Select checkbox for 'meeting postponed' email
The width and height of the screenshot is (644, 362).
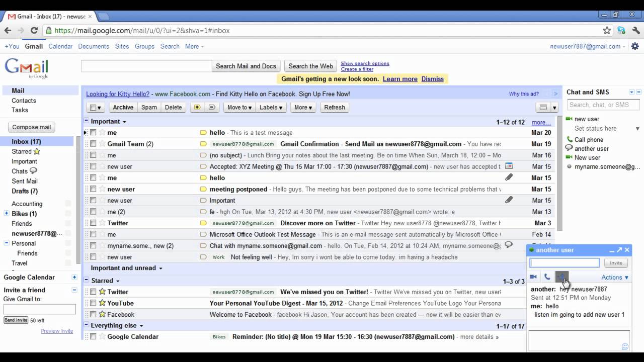[x=93, y=189]
